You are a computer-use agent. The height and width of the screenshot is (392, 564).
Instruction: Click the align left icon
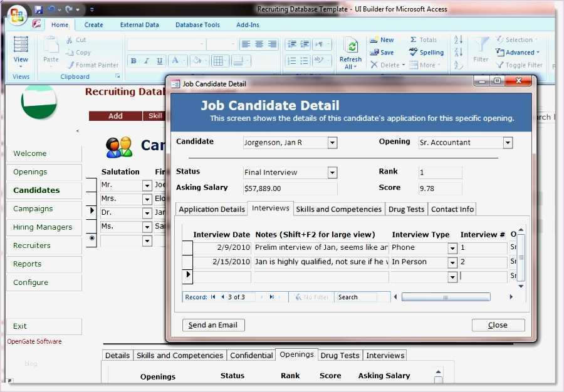coord(246,44)
